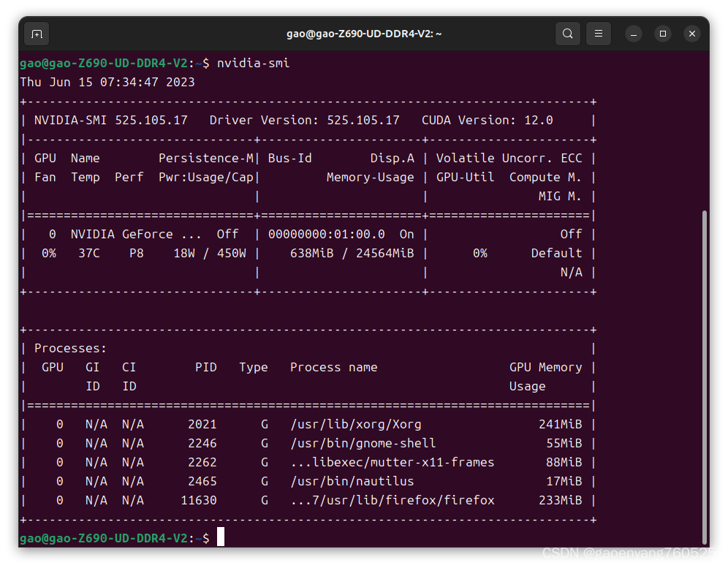Close the terminal window

[691, 34]
